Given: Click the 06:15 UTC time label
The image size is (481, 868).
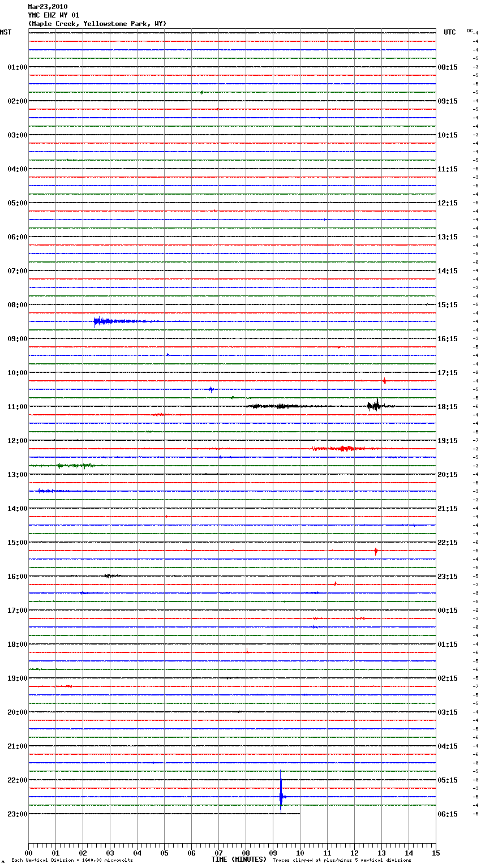Looking at the screenshot, I should [x=448, y=814].
